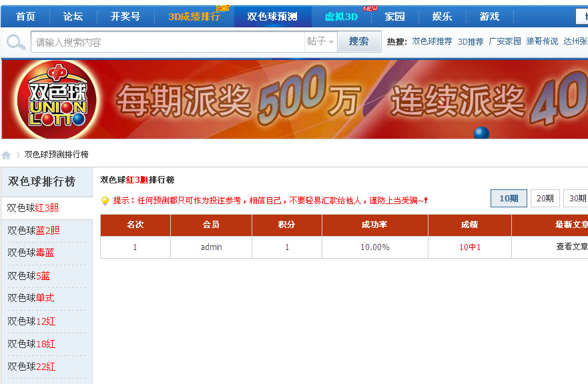Select the 3D成绩排行 menu item
588x384 pixels.
(194, 17)
